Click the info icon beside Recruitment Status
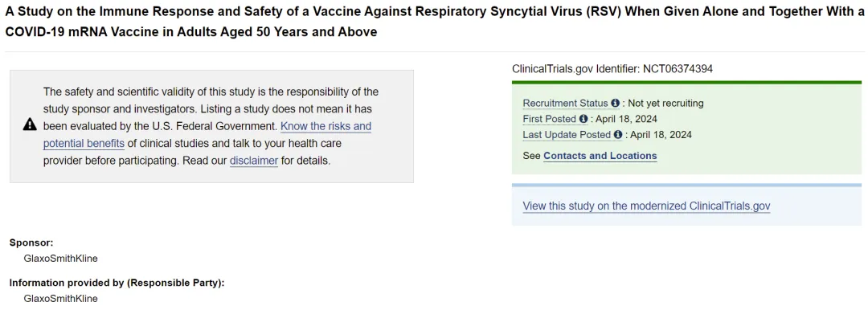868x310 pixels. (x=615, y=103)
